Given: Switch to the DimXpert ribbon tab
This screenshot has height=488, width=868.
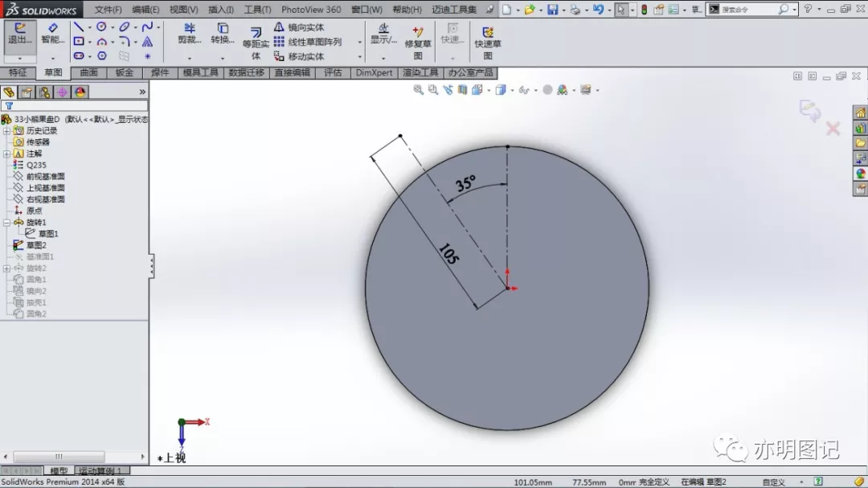Looking at the screenshot, I should (x=375, y=72).
